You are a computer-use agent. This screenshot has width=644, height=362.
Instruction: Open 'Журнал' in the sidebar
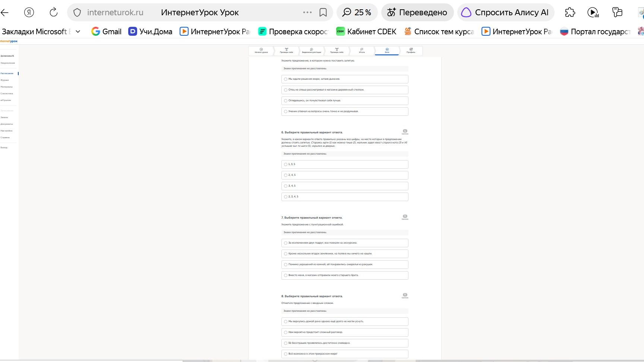point(5,80)
